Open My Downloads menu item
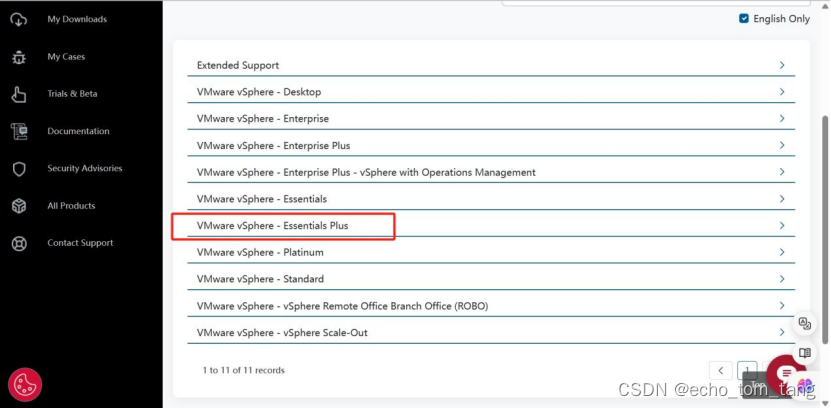 77,19
